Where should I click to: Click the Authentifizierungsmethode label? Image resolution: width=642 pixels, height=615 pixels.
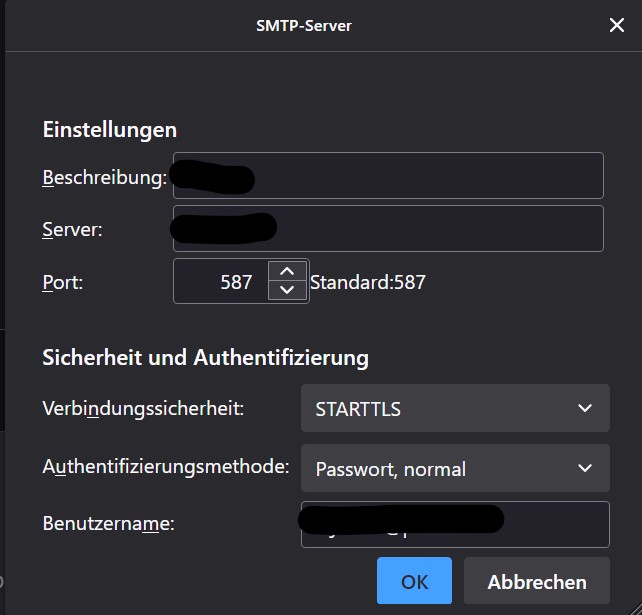[166, 466]
